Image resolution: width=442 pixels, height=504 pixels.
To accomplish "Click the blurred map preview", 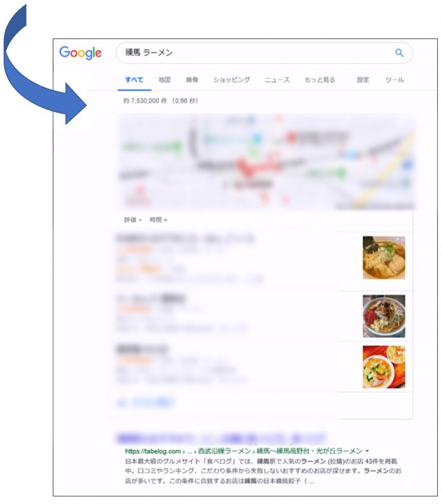I will point(266,161).
